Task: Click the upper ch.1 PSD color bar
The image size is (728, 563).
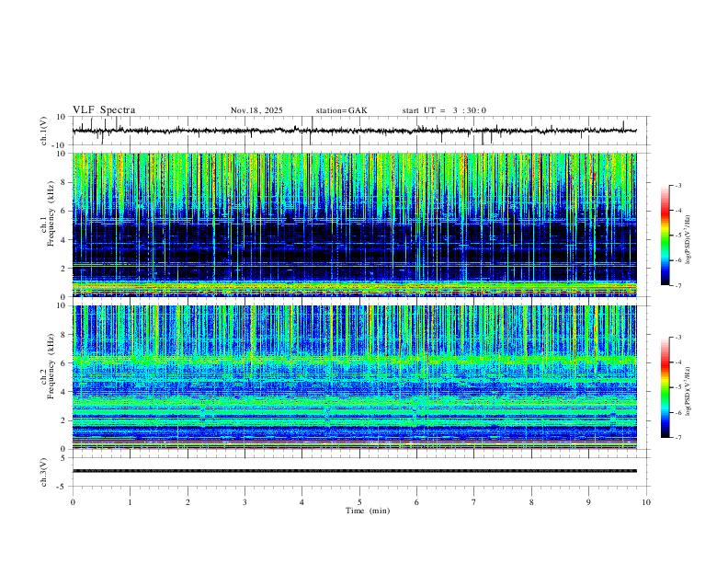Action: 665,236
